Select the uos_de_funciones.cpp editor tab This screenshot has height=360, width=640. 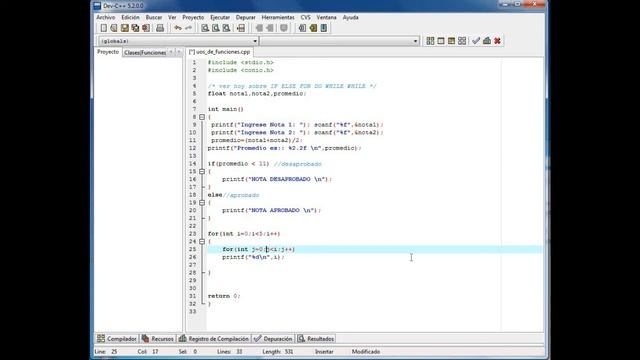point(220,52)
